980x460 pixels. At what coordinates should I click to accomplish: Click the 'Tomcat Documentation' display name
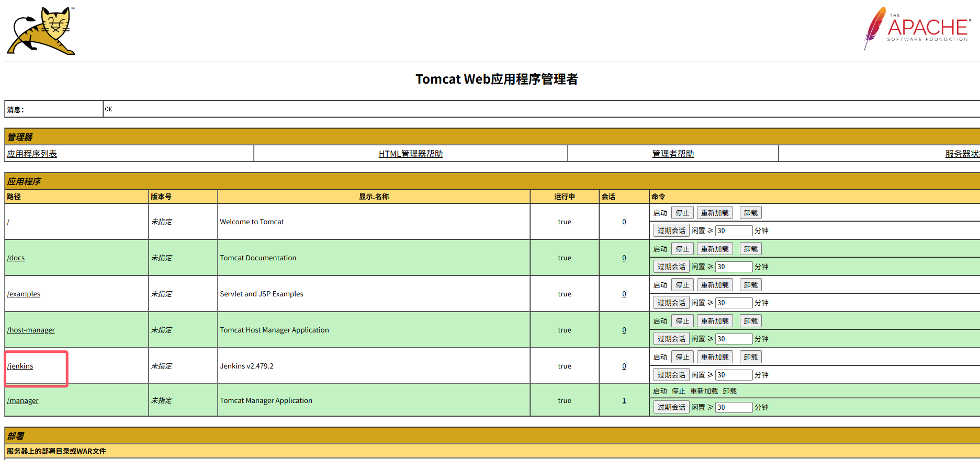[x=258, y=258]
